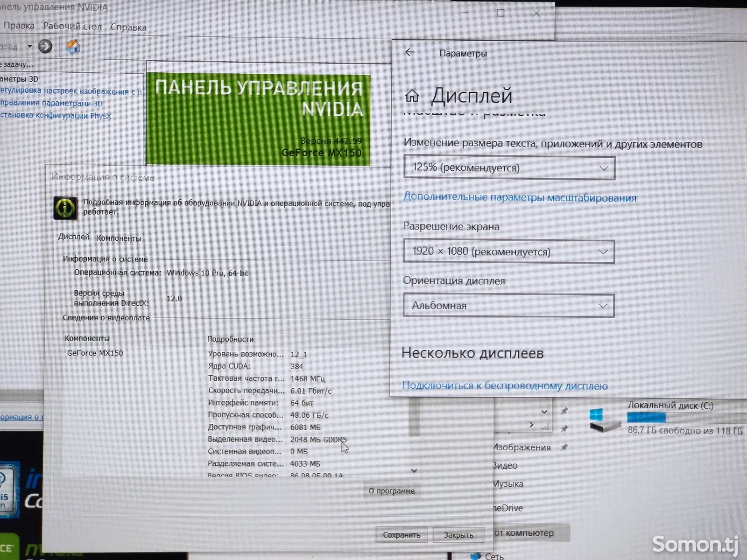The image size is (747, 560).
Task: Click the Сохранить button
Action: [402, 535]
